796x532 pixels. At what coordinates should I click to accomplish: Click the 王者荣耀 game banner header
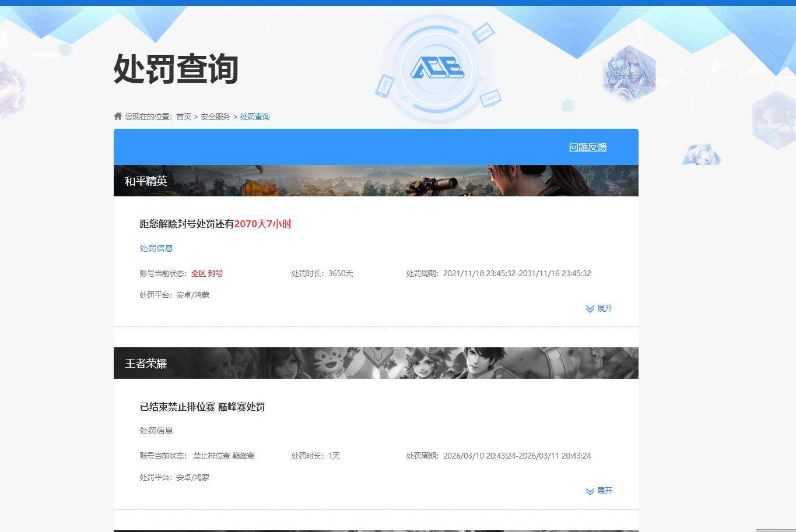tap(146, 363)
